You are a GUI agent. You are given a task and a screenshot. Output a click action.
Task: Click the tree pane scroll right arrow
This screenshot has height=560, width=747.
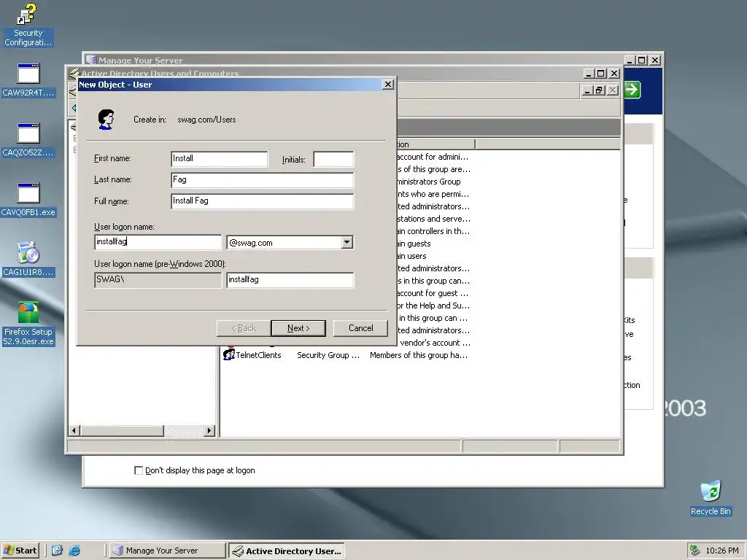(x=209, y=430)
